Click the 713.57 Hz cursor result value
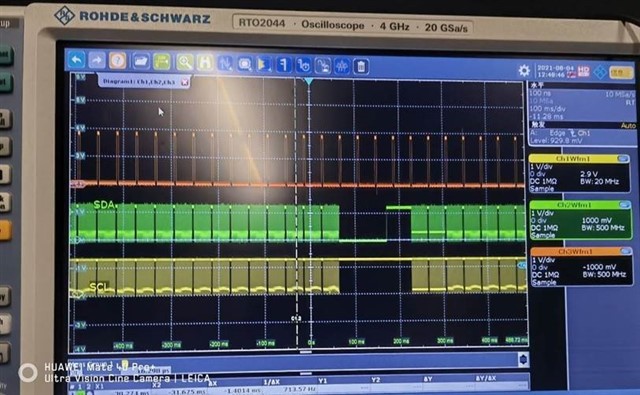The height and width of the screenshot is (395, 640). (300, 390)
